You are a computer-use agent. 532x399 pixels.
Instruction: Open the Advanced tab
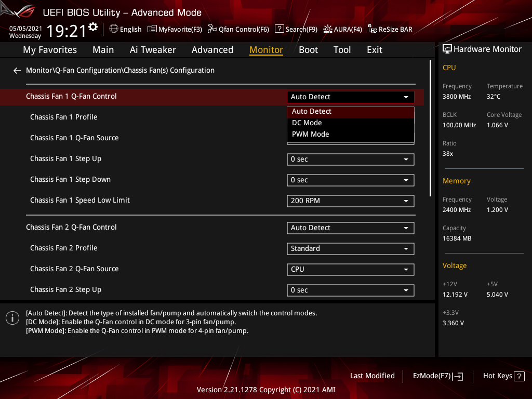tap(212, 50)
